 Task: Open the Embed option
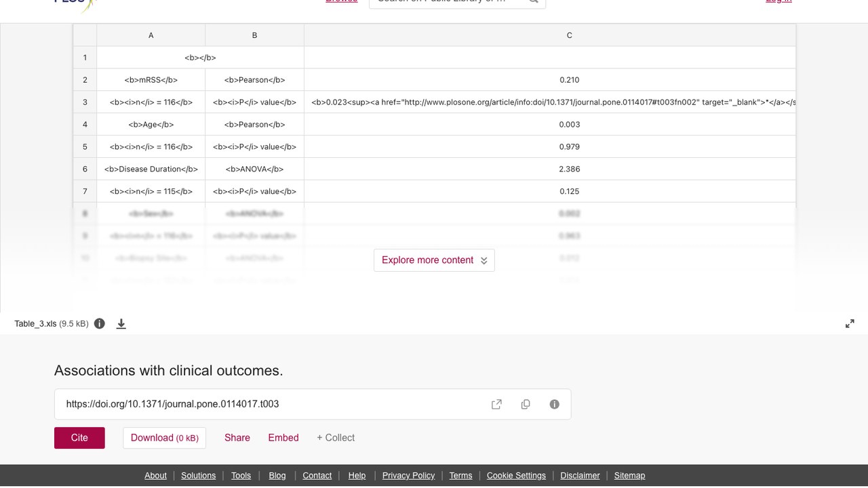click(283, 438)
